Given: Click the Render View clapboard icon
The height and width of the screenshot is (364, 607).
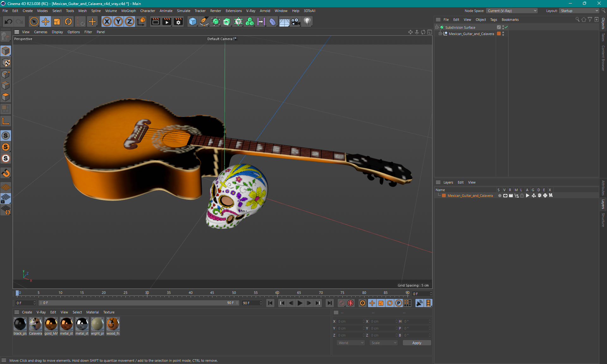Looking at the screenshot, I should [155, 21].
